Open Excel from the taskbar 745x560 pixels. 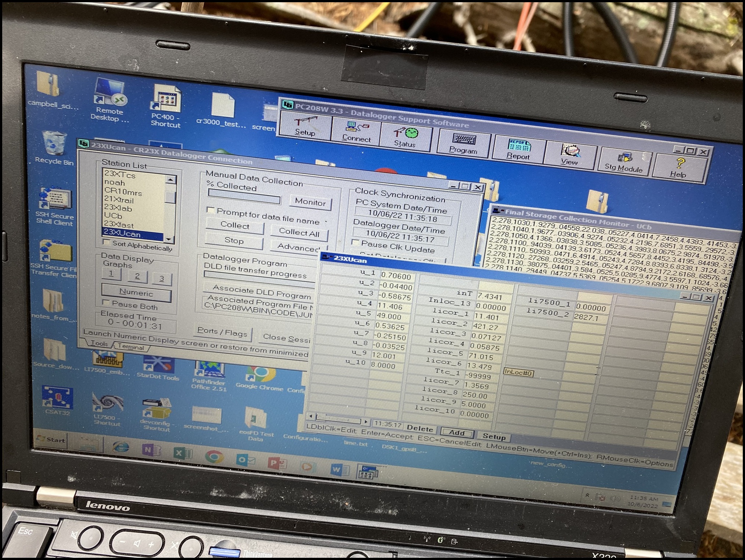point(182,453)
